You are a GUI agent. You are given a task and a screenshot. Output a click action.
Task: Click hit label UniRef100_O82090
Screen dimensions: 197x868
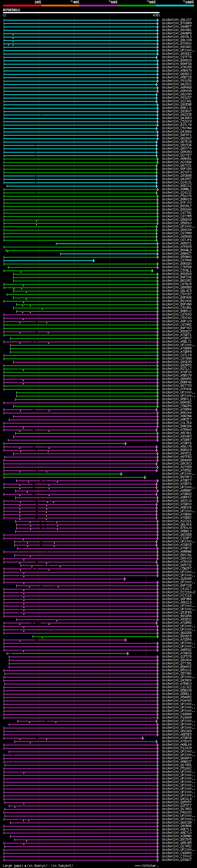[176, 94]
